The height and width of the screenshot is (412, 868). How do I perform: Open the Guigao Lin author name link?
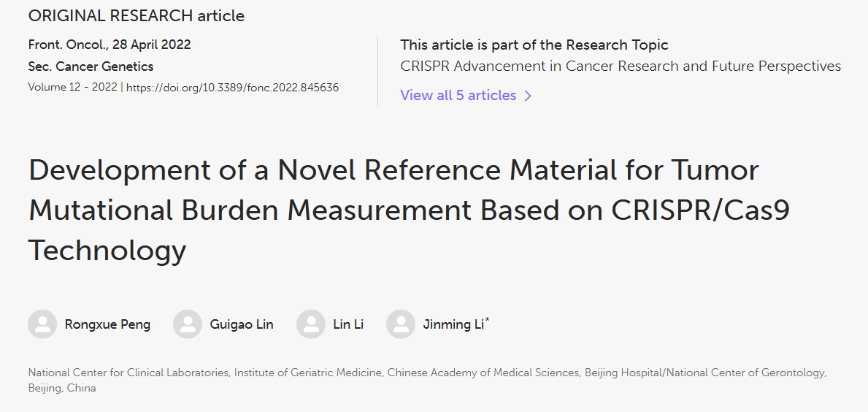tap(242, 324)
